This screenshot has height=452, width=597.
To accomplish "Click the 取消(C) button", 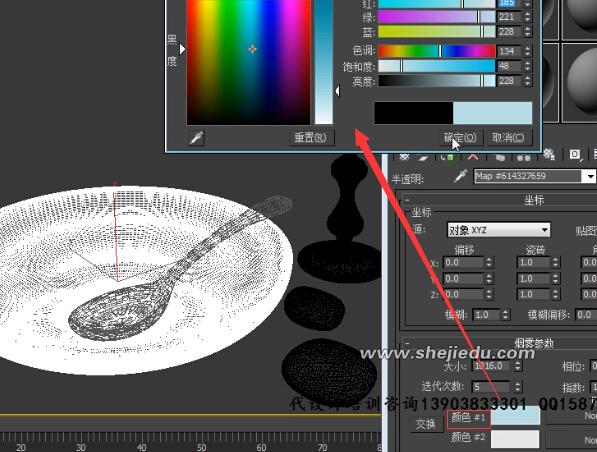I will (x=508, y=137).
